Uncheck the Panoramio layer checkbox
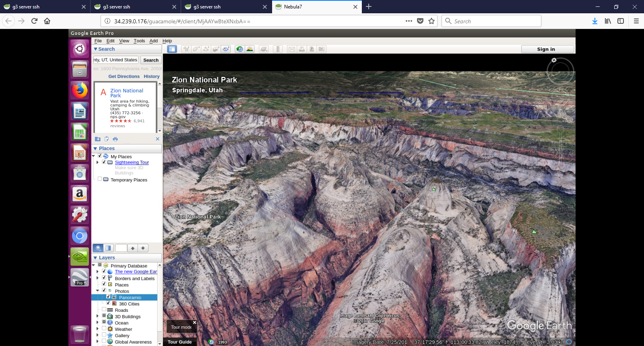 [108, 297]
